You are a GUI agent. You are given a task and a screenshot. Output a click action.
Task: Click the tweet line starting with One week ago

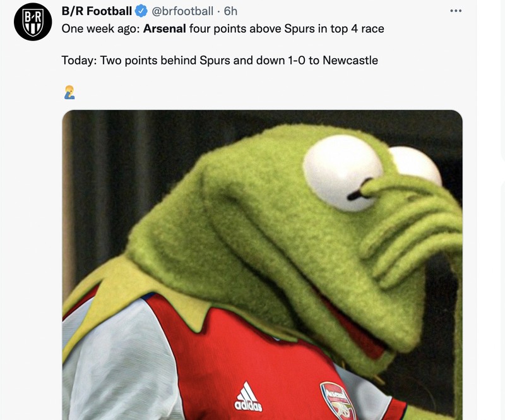224,29
